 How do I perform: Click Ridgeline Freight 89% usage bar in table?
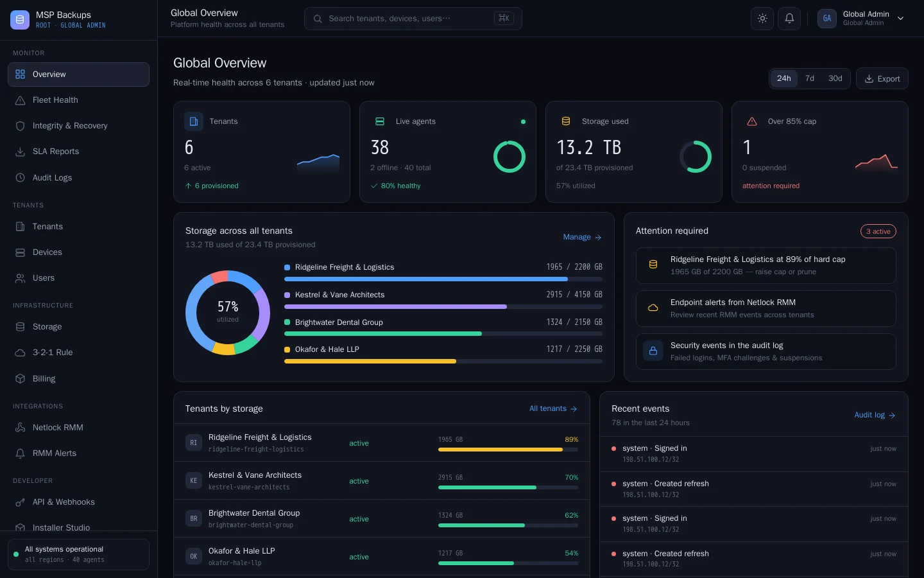coord(508,450)
